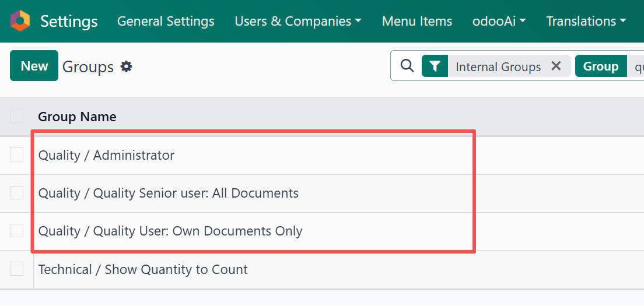Select checkbox for Quality Senior user row
The width and height of the screenshot is (644, 306).
[x=17, y=193]
